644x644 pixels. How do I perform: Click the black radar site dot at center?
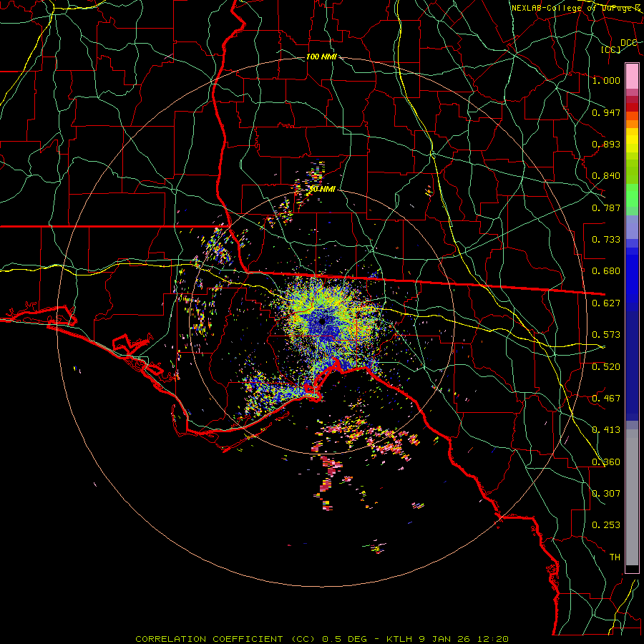coord(323,321)
